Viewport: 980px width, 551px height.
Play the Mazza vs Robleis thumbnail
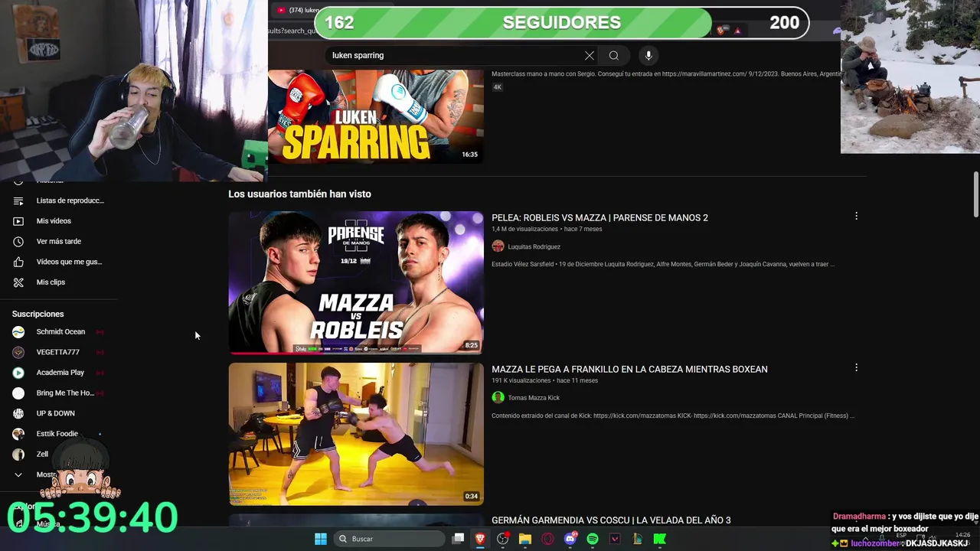tap(356, 282)
